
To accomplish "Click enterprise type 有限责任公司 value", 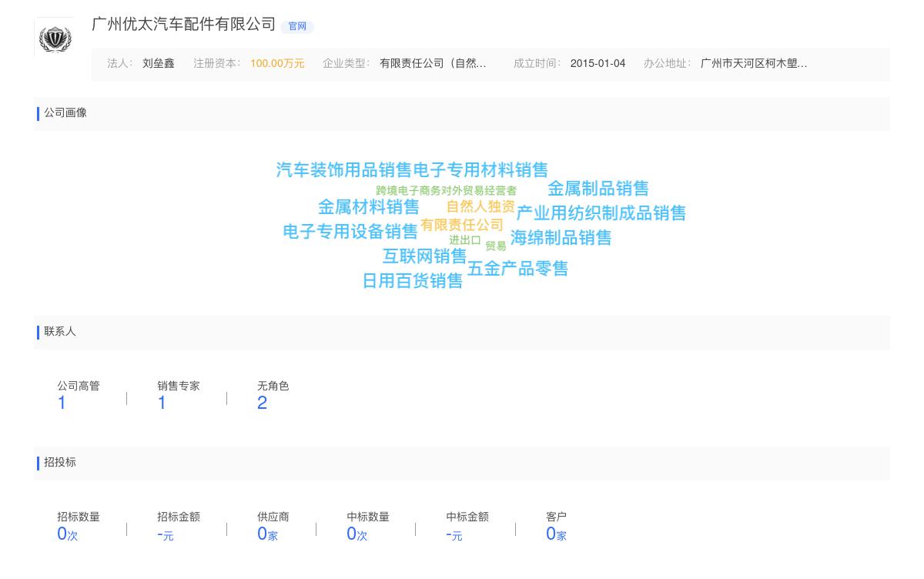I will pyautogui.click(x=433, y=64).
